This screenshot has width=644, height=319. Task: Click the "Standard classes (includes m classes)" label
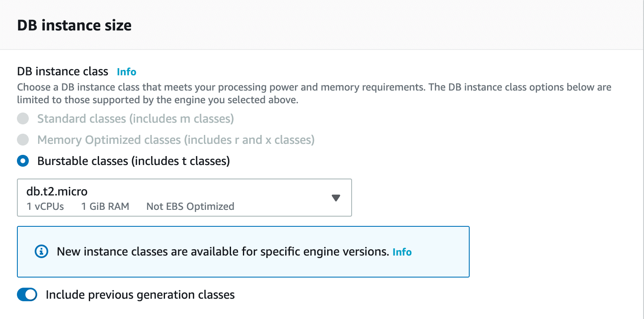click(135, 119)
